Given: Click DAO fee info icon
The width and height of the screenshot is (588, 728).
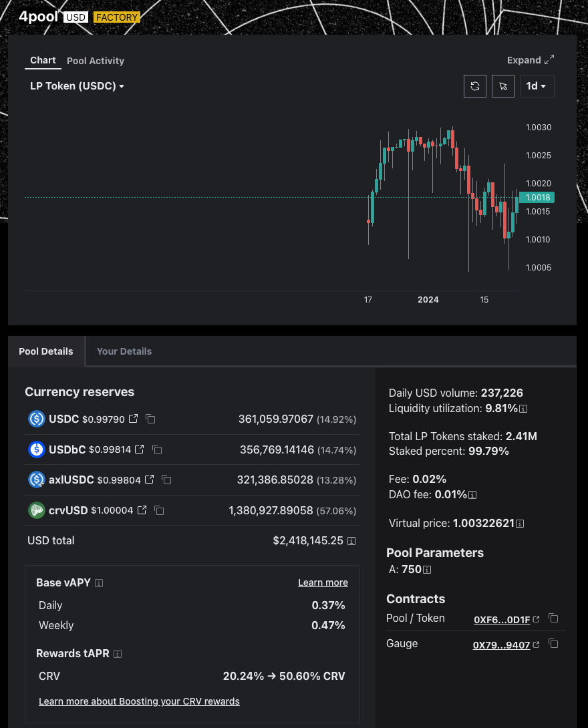Looking at the screenshot, I should (x=472, y=495).
